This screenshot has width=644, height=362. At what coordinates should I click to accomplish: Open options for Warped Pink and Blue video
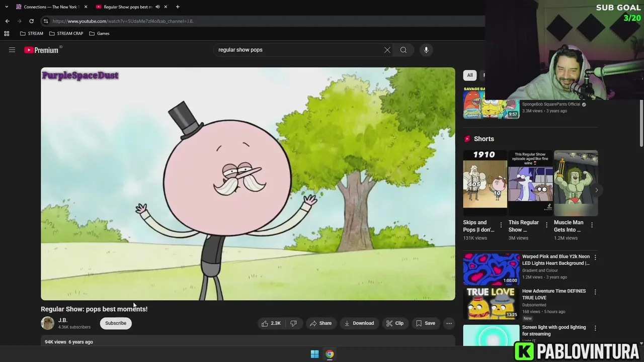pos(595,257)
